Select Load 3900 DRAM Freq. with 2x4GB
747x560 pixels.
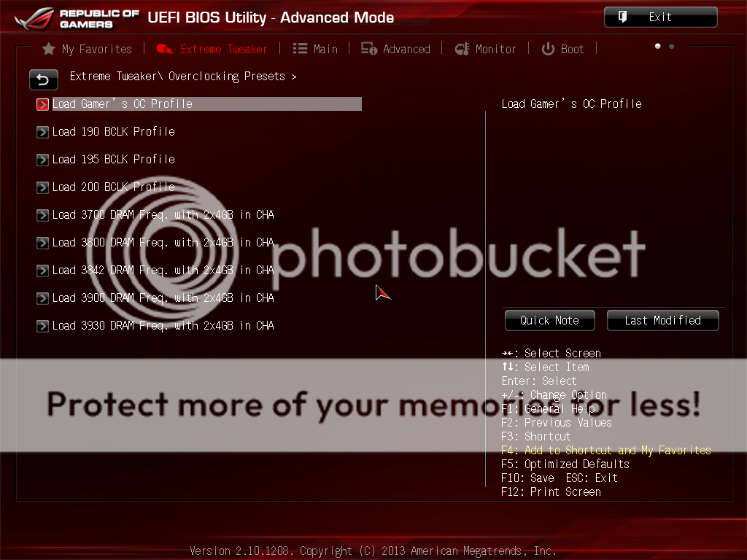(x=163, y=298)
